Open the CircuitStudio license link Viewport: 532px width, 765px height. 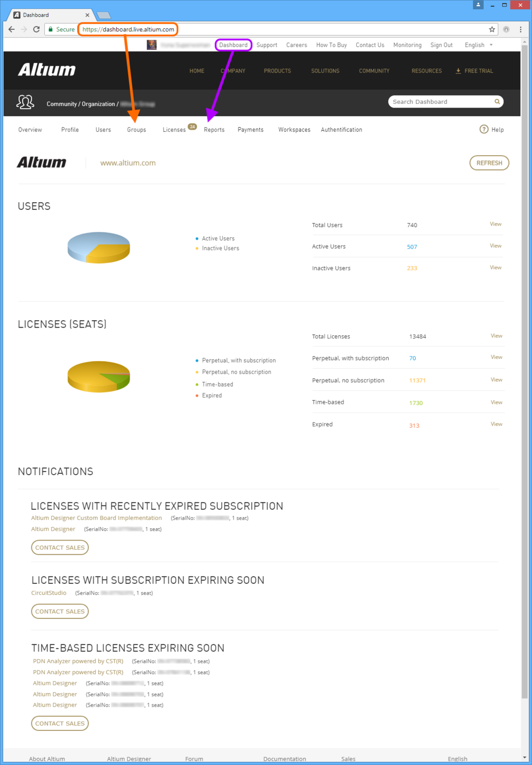pos(49,593)
